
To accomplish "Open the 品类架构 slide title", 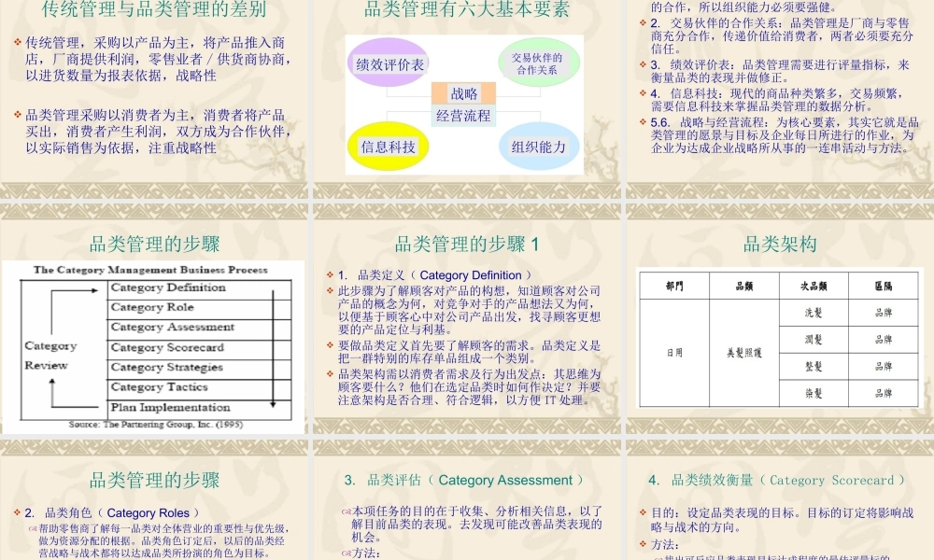I will 780,244.
